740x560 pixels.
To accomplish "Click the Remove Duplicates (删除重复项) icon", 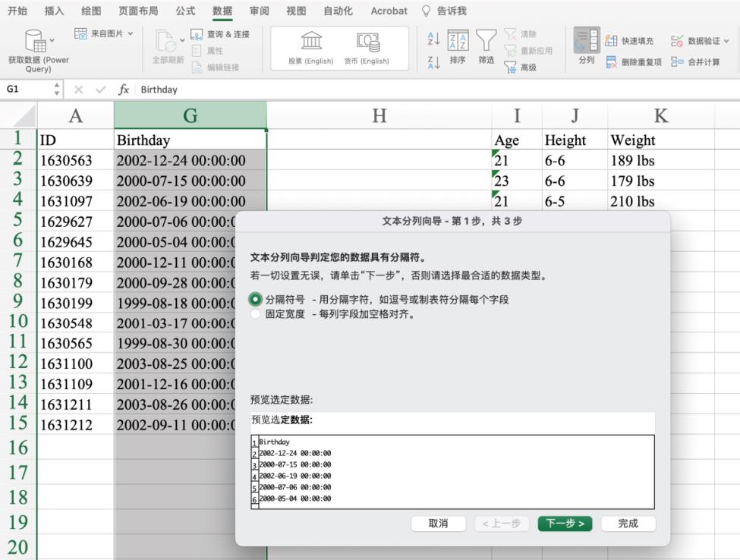I will coord(612,62).
